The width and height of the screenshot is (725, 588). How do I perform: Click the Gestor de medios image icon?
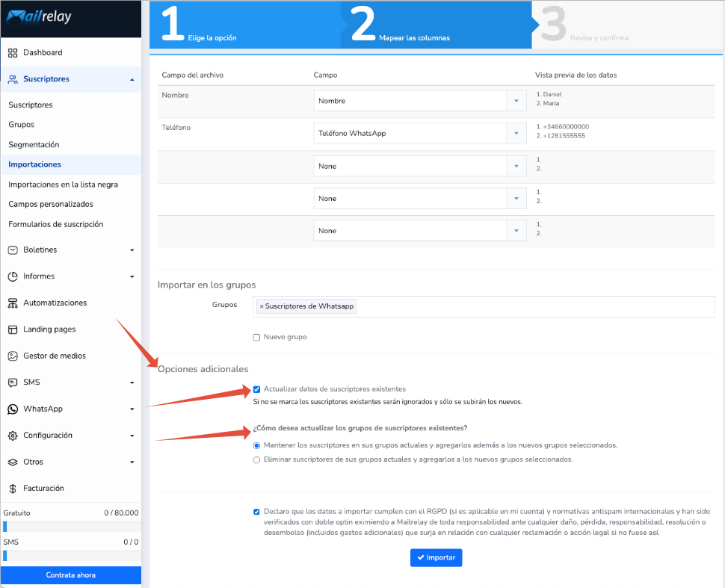pyautogui.click(x=13, y=356)
